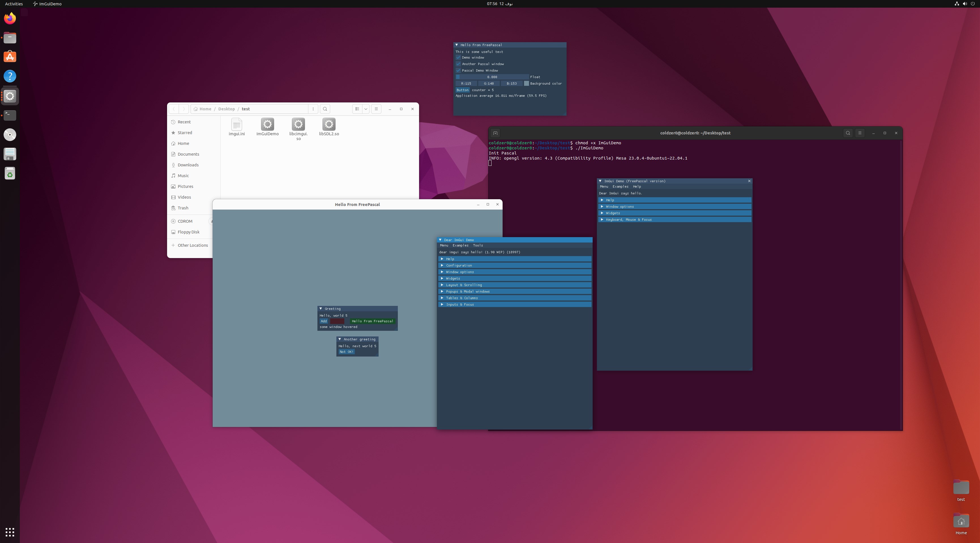The width and height of the screenshot is (980, 543).
Task: Collapse the Greeting window triangle
Action: 321,309
